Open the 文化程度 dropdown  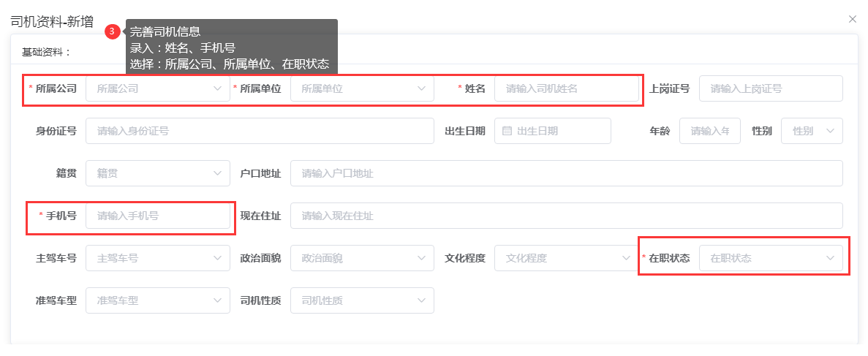(566, 259)
